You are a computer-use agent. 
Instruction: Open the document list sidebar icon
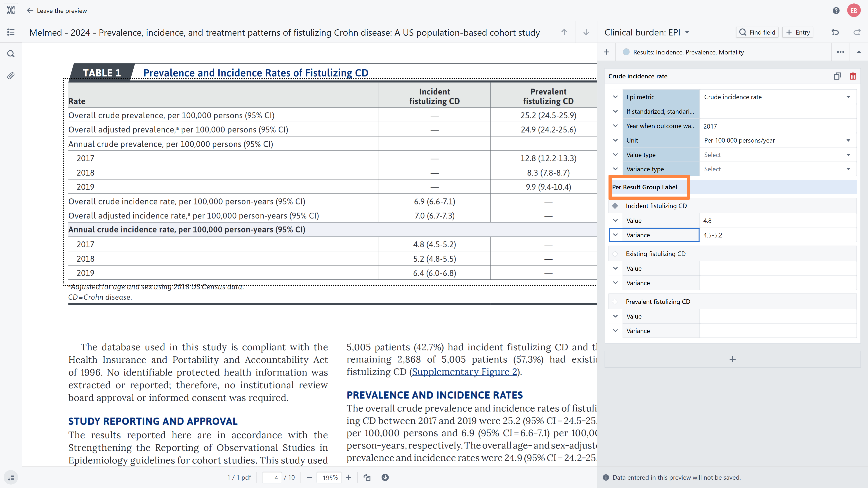point(11,32)
